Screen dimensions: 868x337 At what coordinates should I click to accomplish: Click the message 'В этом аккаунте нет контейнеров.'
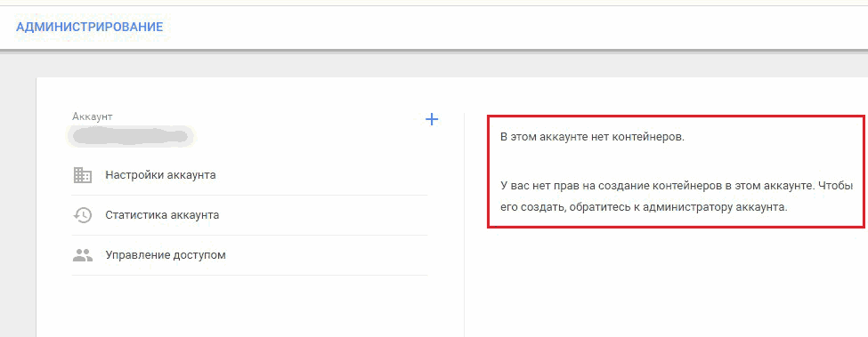(x=592, y=137)
